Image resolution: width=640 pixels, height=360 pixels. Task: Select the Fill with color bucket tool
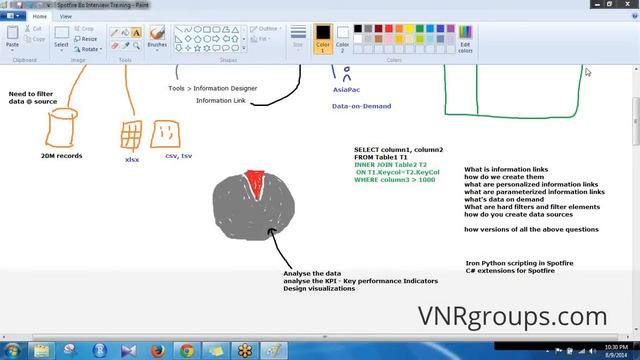click(126, 33)
